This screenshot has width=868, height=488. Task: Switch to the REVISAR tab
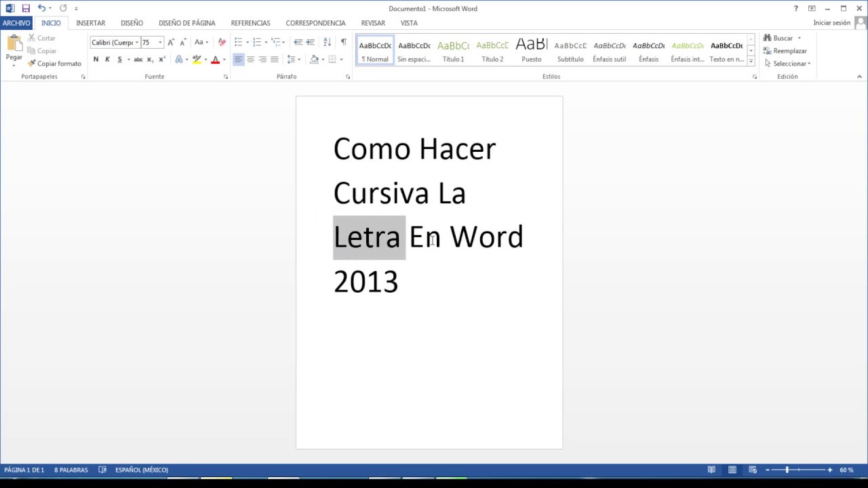tap(373, 23)
